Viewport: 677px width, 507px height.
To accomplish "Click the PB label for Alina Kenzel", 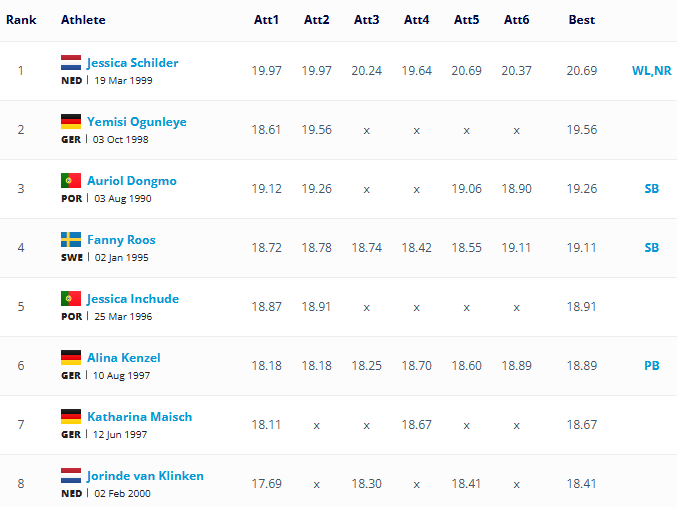I will [x=652, y=366].
